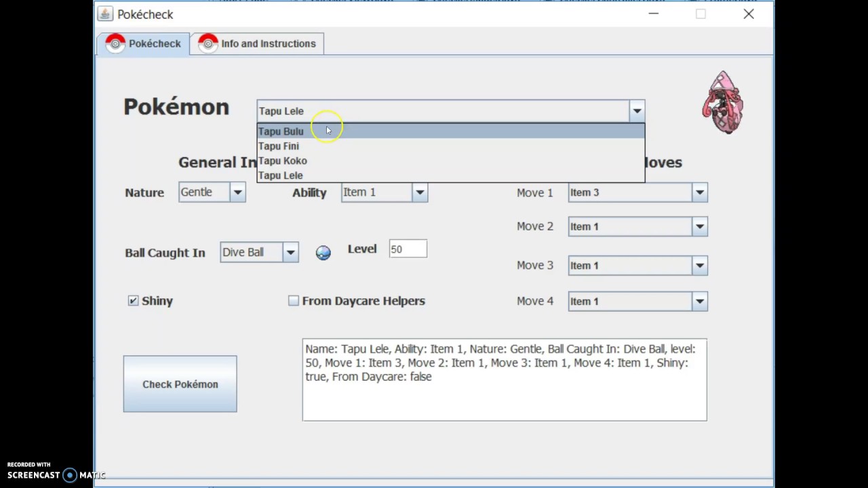Click the Pokémon heading label
Viewport: 868px width, 488px height.
click(176, 107)
